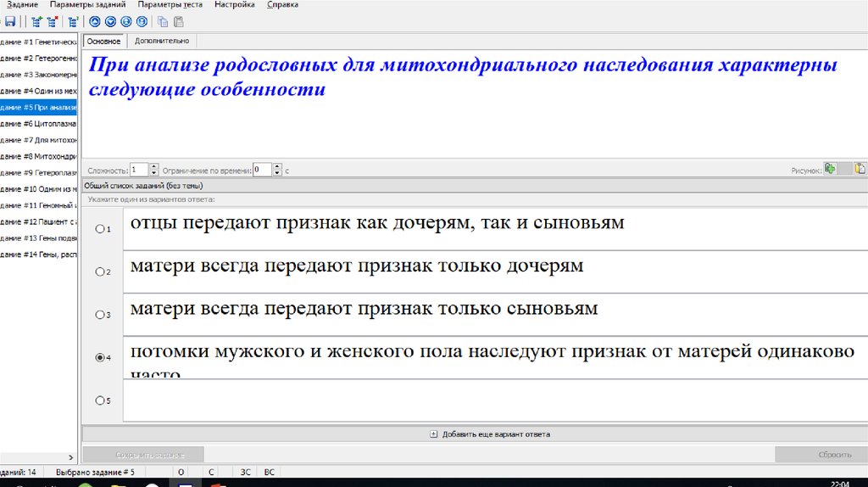Switch to the Дополнительно tab

coord(161,41)
